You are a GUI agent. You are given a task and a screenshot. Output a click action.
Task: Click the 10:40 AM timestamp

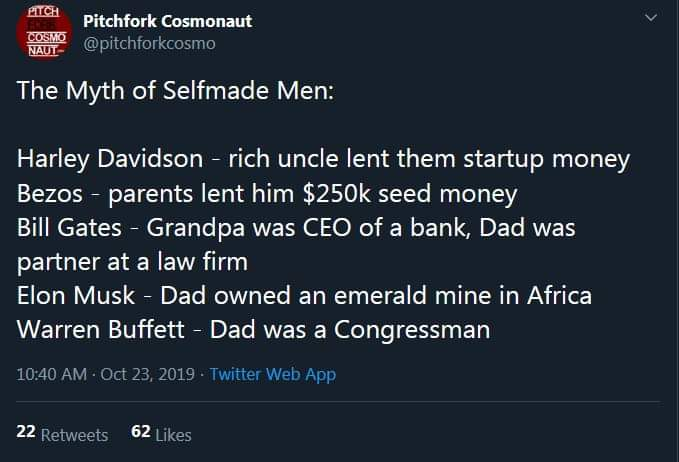(x=50, y=374)
